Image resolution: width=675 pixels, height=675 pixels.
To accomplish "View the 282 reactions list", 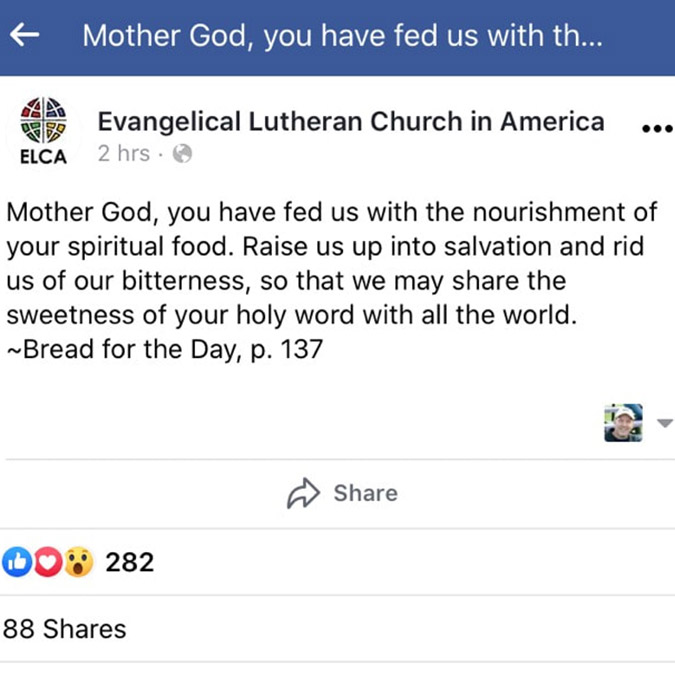I will point(130,562).
